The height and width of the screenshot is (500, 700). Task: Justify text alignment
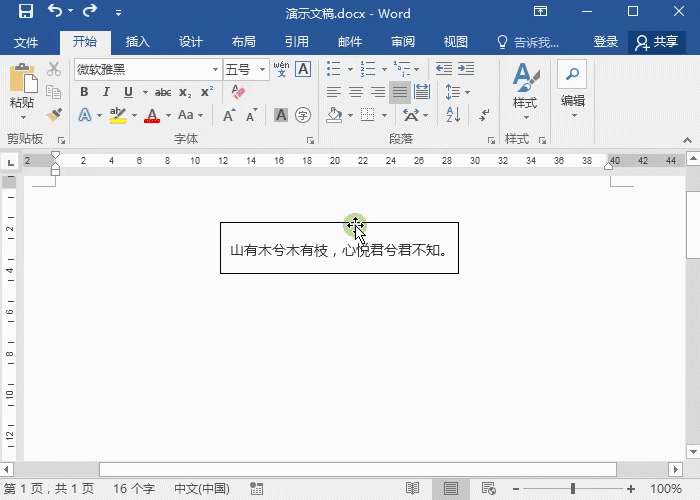pyautogui.click(x=400, y=92)
